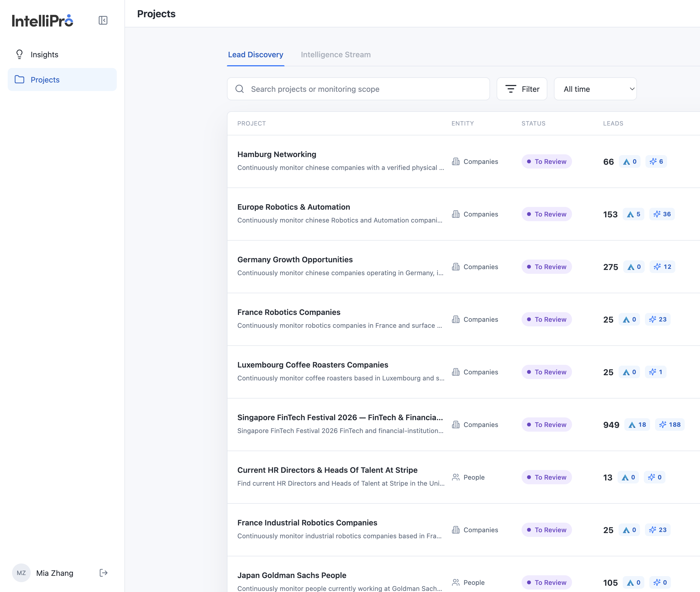700x592 pixels.
Task: Click the STATUS column header
Action: coord(533,124)
